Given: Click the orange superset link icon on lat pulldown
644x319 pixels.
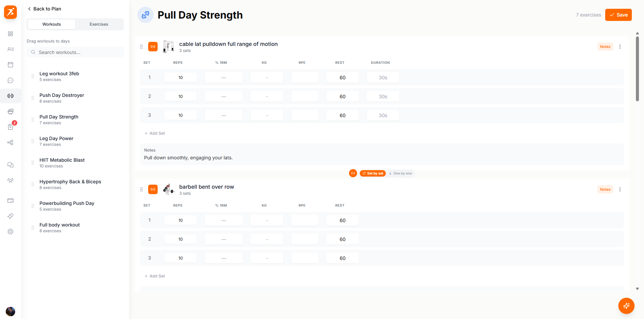Looking at the screenshot, I should [153, 46].
